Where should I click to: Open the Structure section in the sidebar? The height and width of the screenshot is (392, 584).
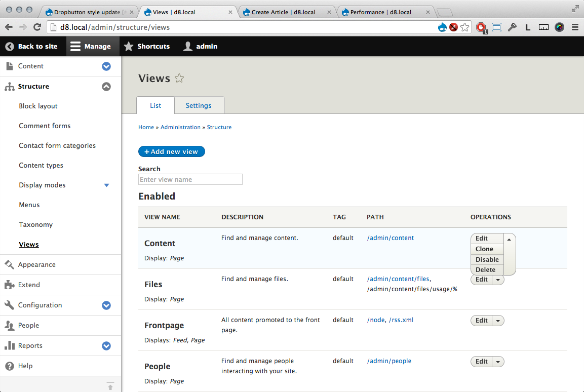(x=33, y=86)
